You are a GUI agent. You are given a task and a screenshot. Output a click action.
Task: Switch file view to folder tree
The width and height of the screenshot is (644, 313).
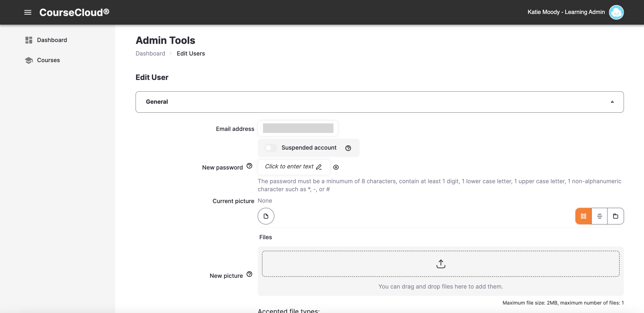coord(615,216)
